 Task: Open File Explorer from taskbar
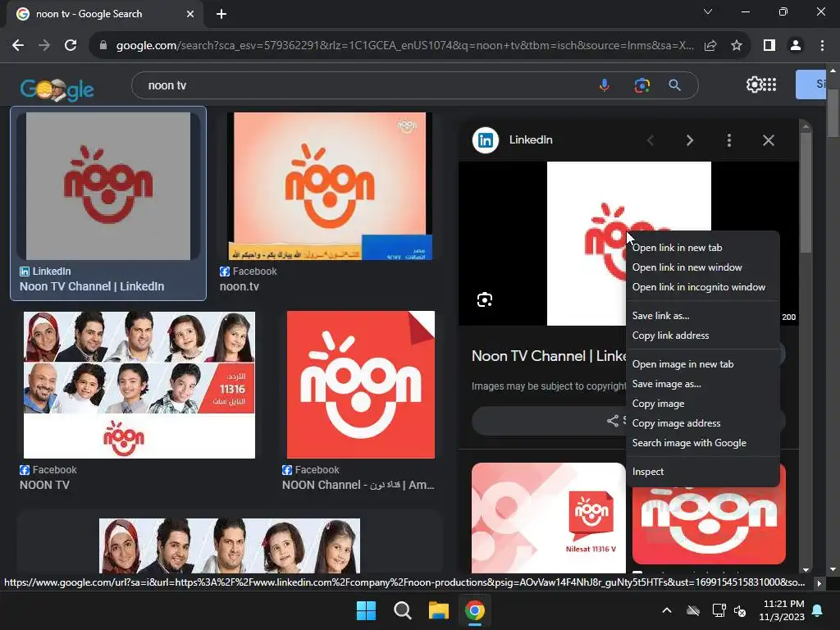click(438, 610)
